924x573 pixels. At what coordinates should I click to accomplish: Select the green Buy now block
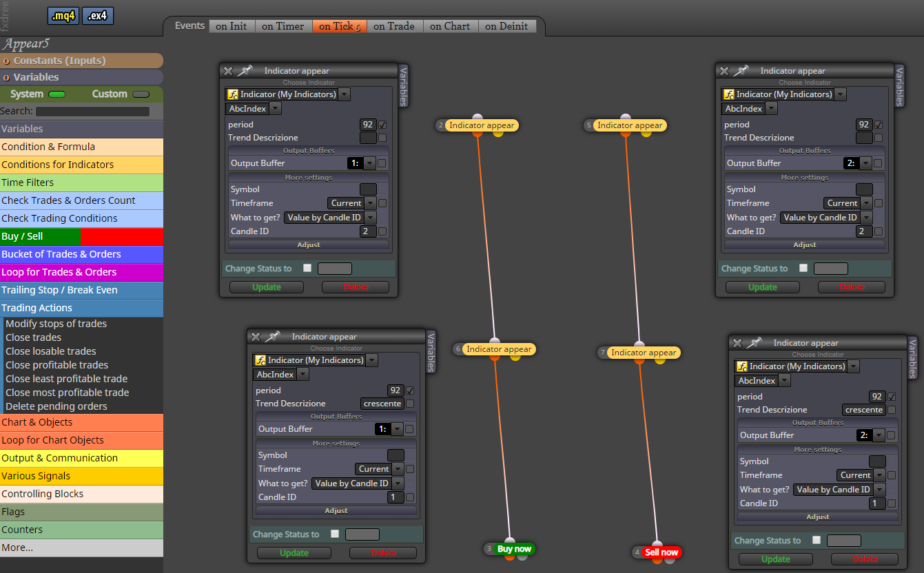coord(514,549)
